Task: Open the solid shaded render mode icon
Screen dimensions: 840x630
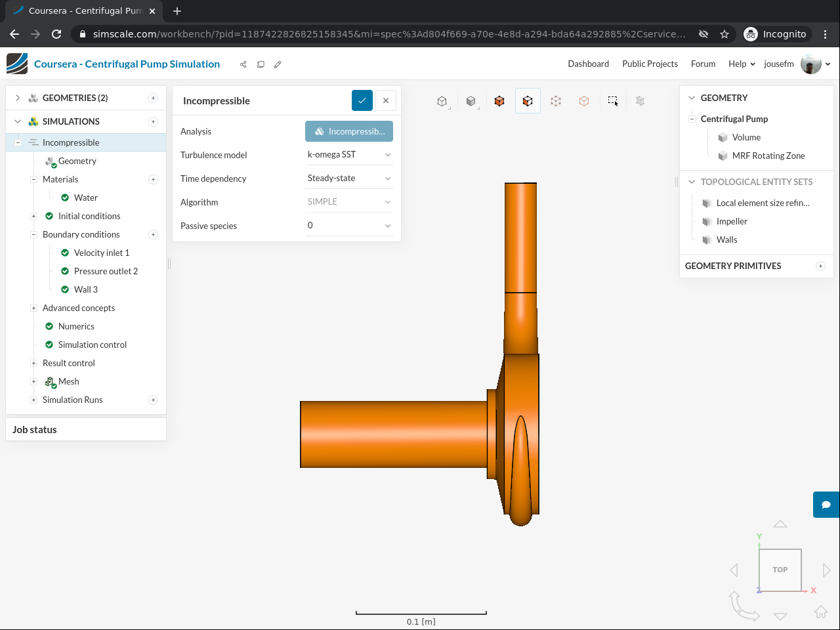Action: [x=471, y=101]
